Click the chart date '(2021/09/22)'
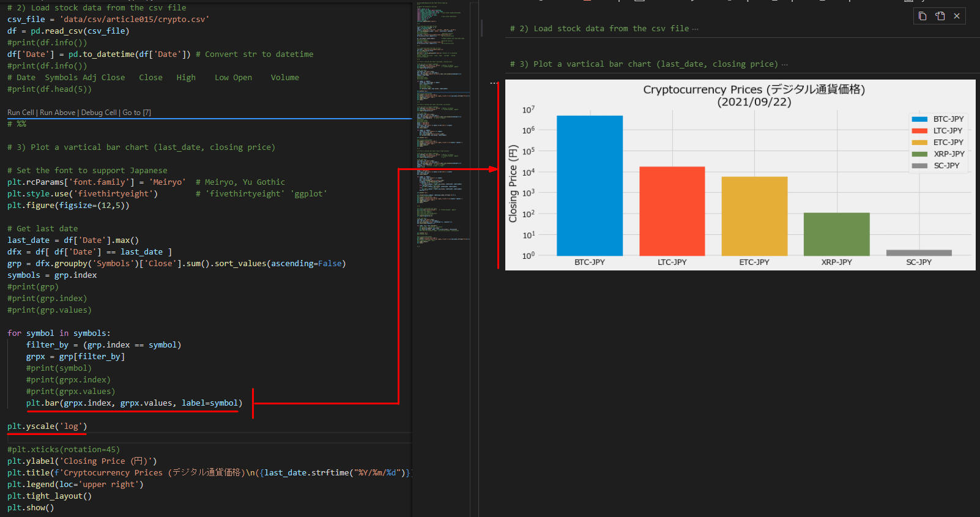 coord(754,102)
